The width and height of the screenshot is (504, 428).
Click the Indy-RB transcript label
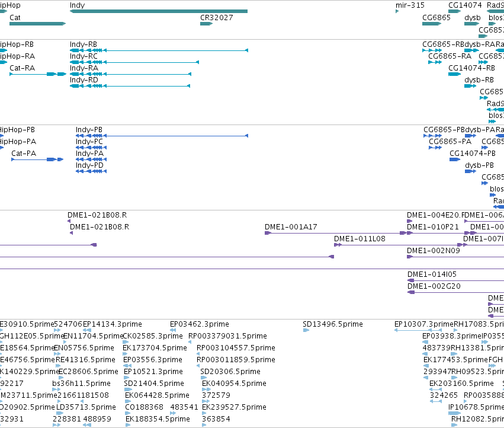84,44
